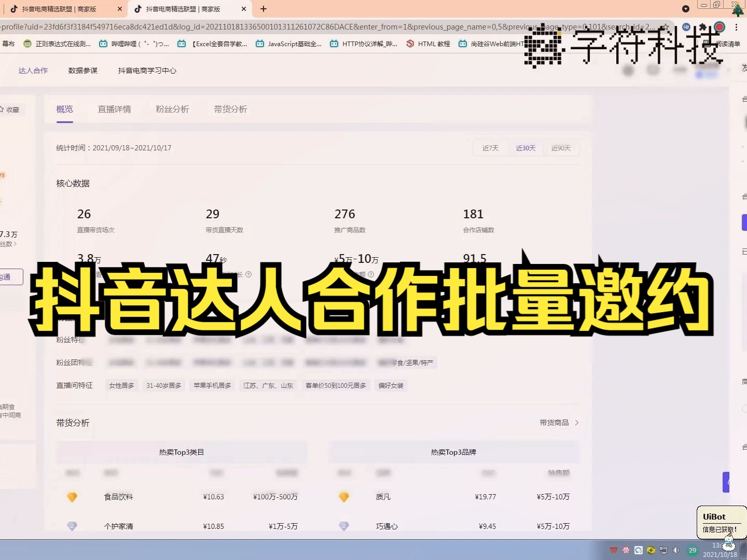Image resolution: width=747 pixels, height=560 pixels.
Task: Set time range to 近30天
Action: point(526,148)
